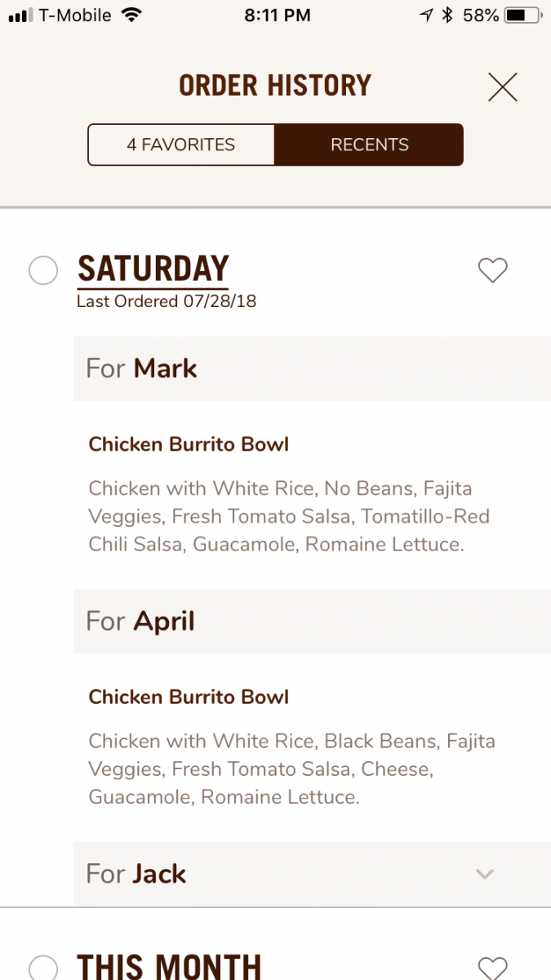Tap the Bluetooth status icon
Viewport: 551px width, 980px height.
[x=447, y=16]
